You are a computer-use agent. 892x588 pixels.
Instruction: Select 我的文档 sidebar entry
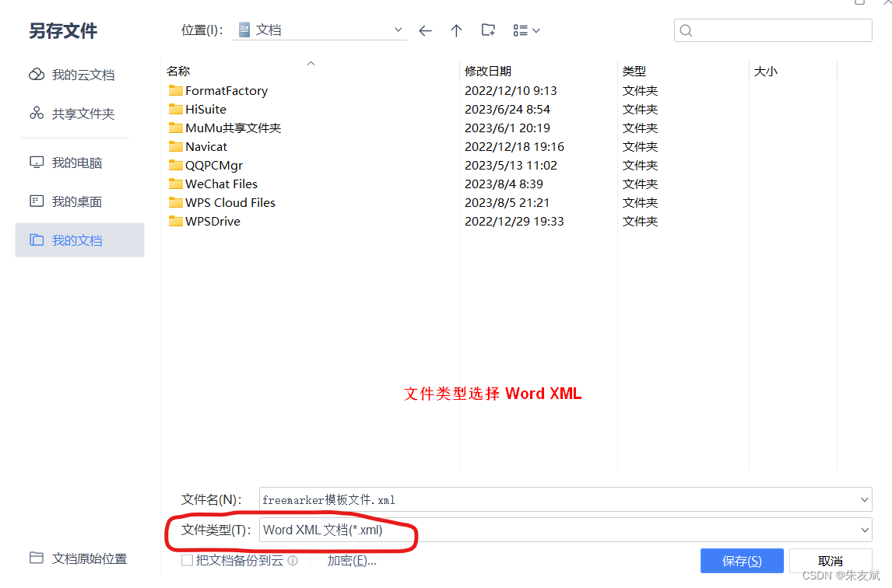76,240
